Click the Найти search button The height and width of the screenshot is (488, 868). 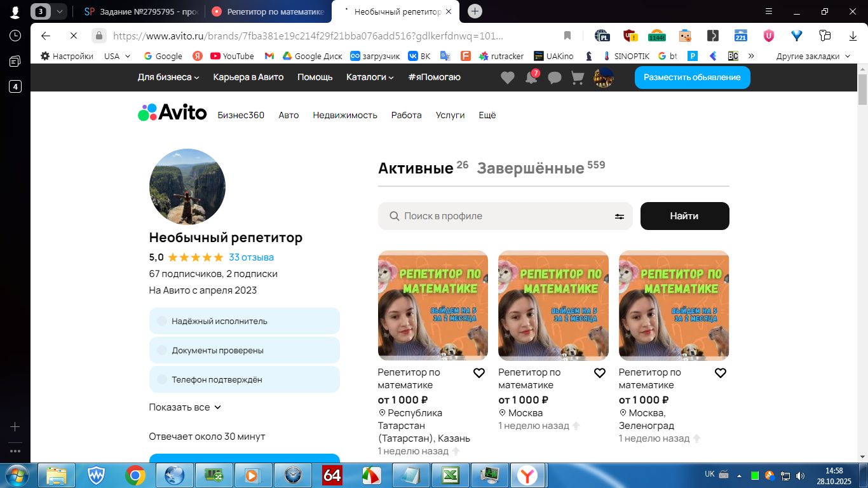684,216
